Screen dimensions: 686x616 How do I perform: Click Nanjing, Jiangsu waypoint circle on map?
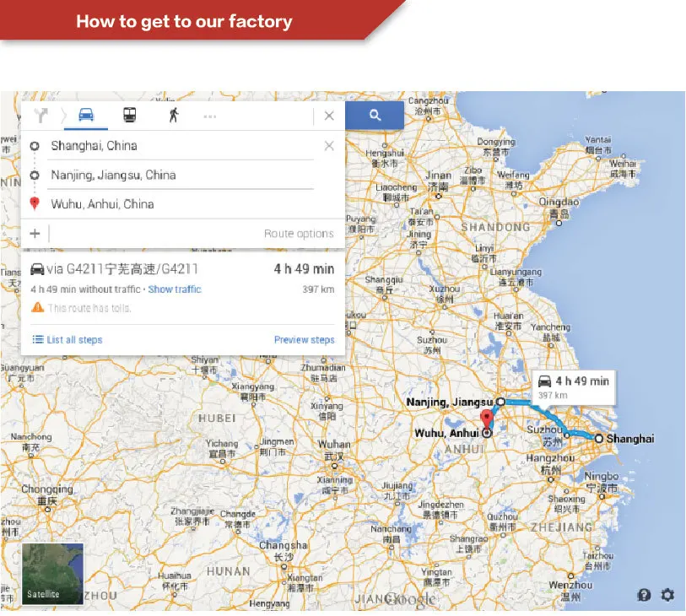tap(501, 402)
